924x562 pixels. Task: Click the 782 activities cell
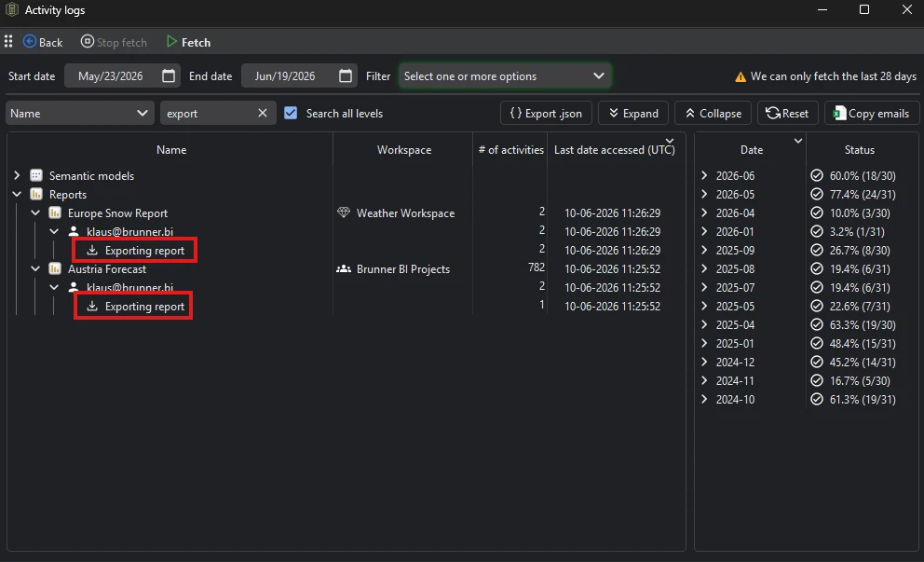537,267
